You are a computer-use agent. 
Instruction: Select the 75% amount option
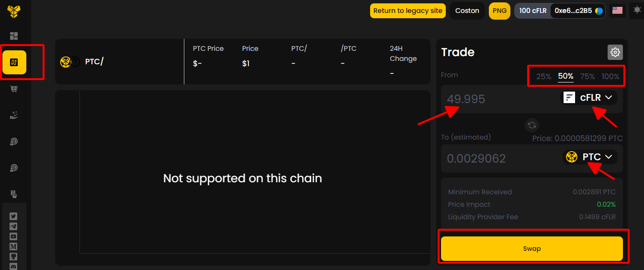pos(588,76)
